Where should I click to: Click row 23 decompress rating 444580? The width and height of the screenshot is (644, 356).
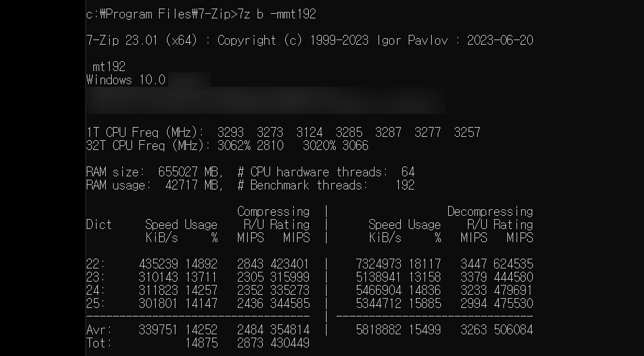click(513, 277)
